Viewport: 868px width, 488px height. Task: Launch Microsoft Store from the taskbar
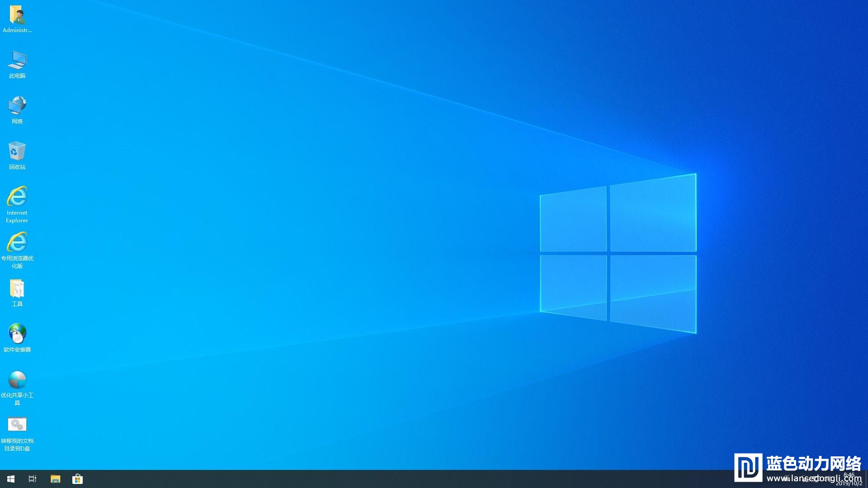click(x=77, y=479)
